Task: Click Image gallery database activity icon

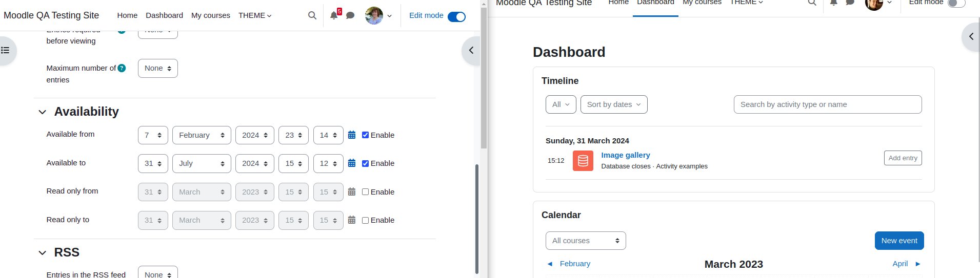Action: point(583,161)
